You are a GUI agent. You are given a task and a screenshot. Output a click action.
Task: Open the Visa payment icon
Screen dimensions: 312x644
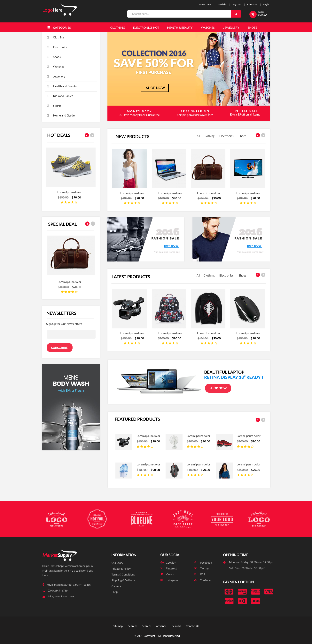(x=269, y=592)
